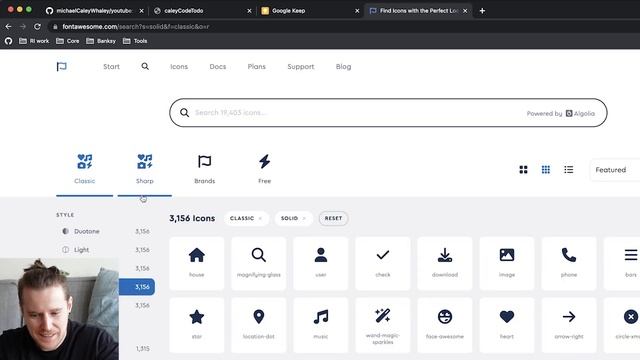Click the Powered by Algolia link
Image resolution: width=640 pixels, height=360 pixels.
(x=560, y=113)
